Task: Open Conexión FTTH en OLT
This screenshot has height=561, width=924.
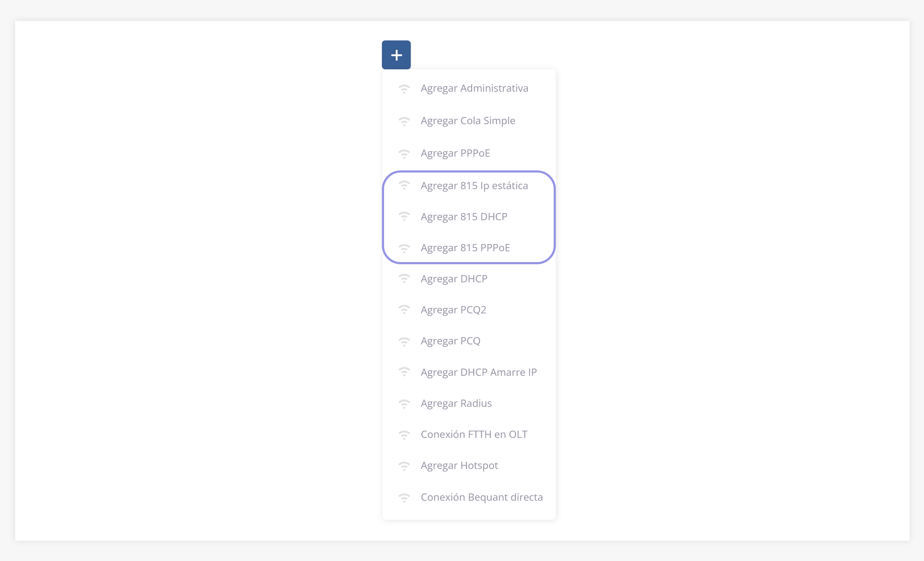Action: [474, 434]
